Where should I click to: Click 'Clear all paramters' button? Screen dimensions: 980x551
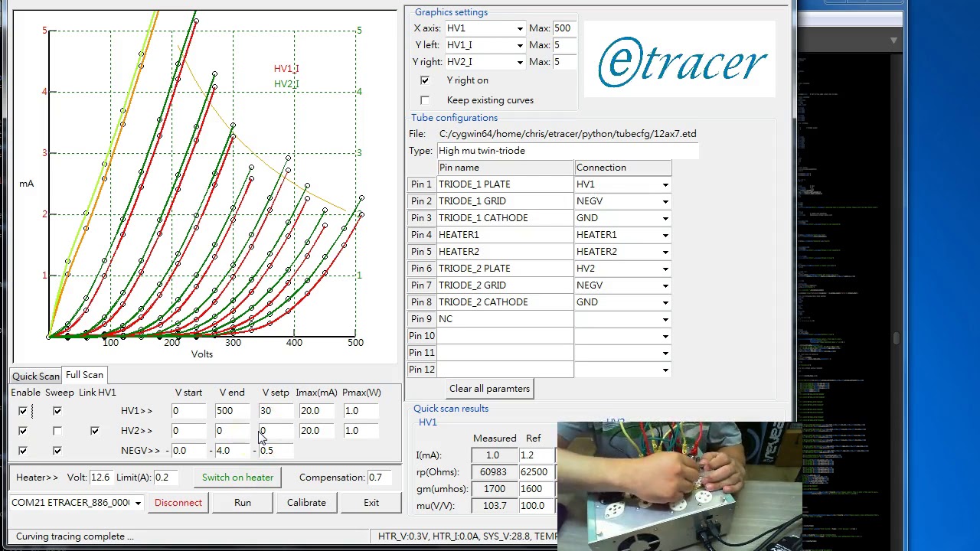click(489, 389)
